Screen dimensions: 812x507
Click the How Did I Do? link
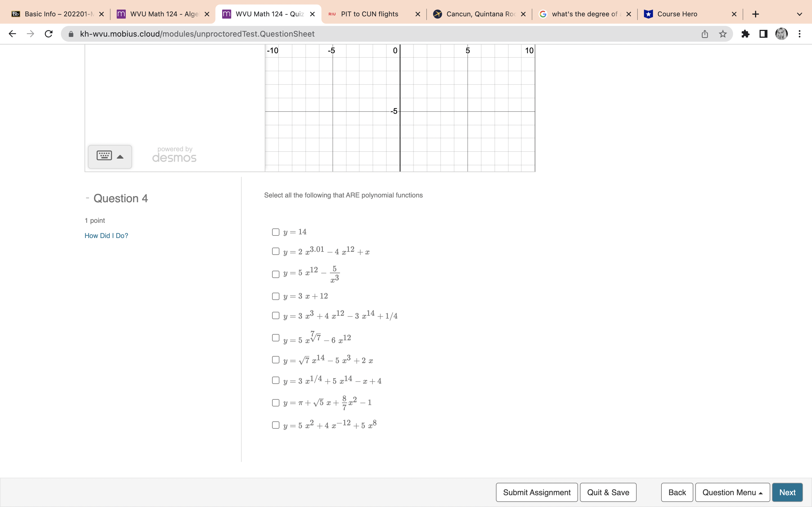(106, 235)
